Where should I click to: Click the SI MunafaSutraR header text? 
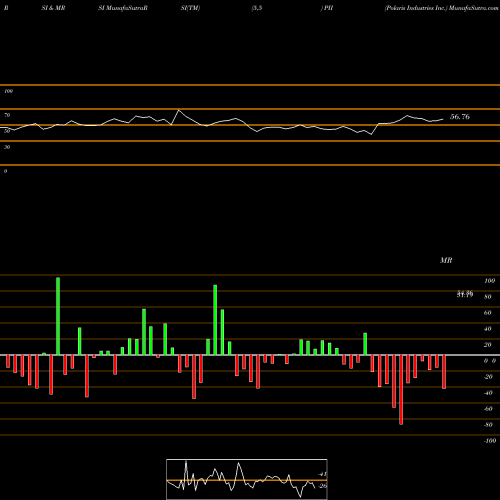tap(123, 8)
